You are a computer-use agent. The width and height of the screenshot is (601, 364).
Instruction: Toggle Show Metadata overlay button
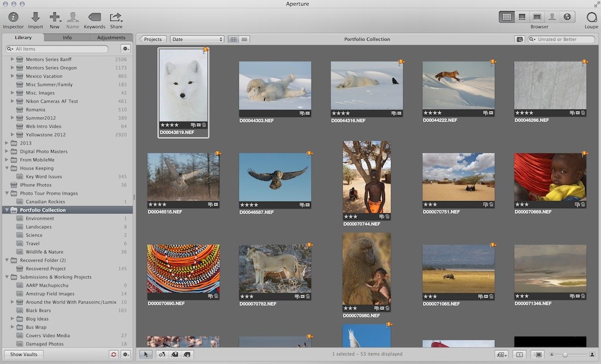(538, 355)
